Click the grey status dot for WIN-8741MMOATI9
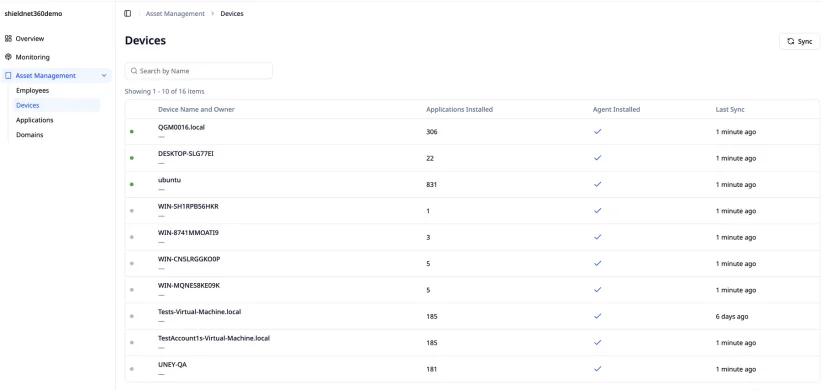Viewport: 822px width, 390px height. coord(132,237)
